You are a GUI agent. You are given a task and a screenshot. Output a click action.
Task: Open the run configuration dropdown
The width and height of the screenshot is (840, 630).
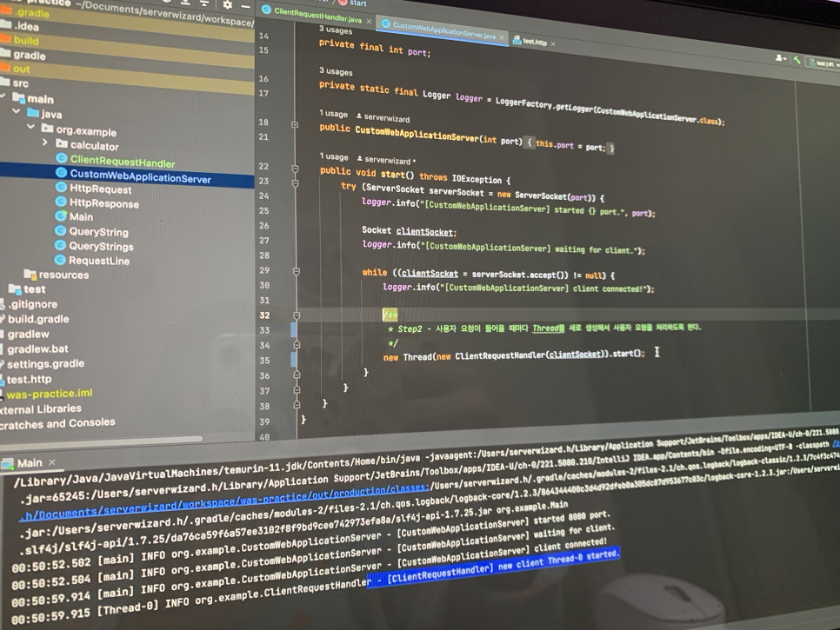click(824, 63)
